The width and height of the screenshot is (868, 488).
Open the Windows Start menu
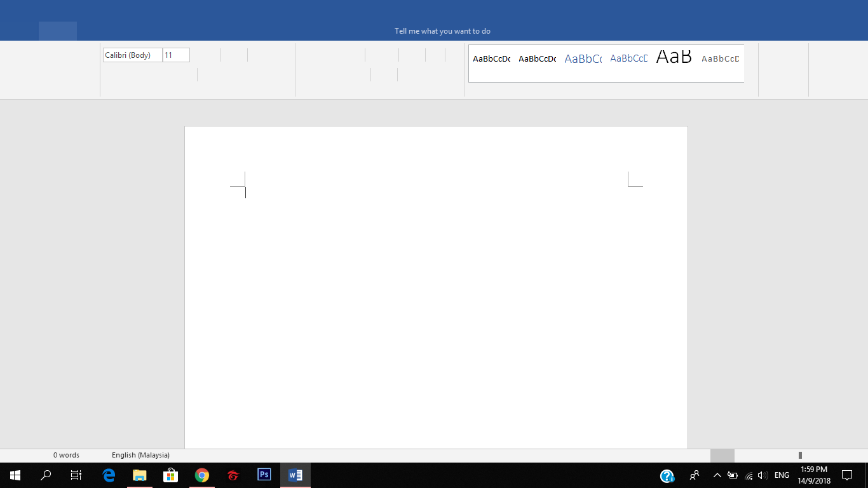[15, 475]
